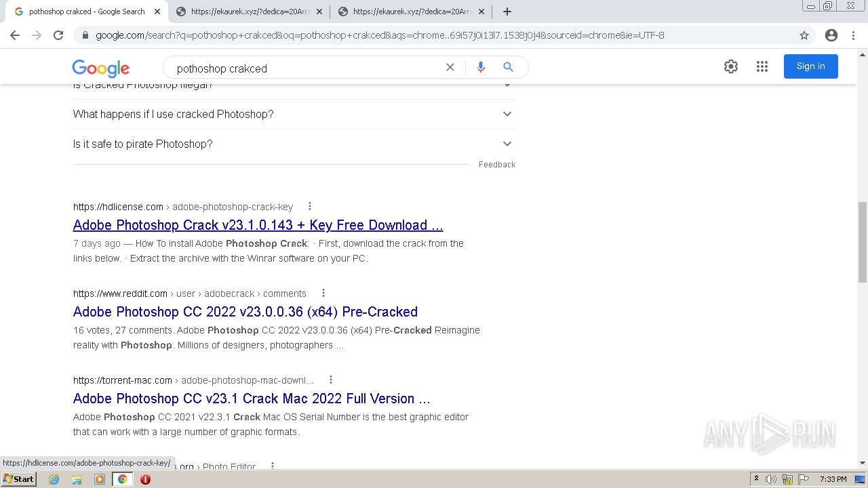Image resolution: width=868 pixels, height=488 pixels.
Task: Close the third ekaurek.xyz tab
Action: click(x=481, y=12)
